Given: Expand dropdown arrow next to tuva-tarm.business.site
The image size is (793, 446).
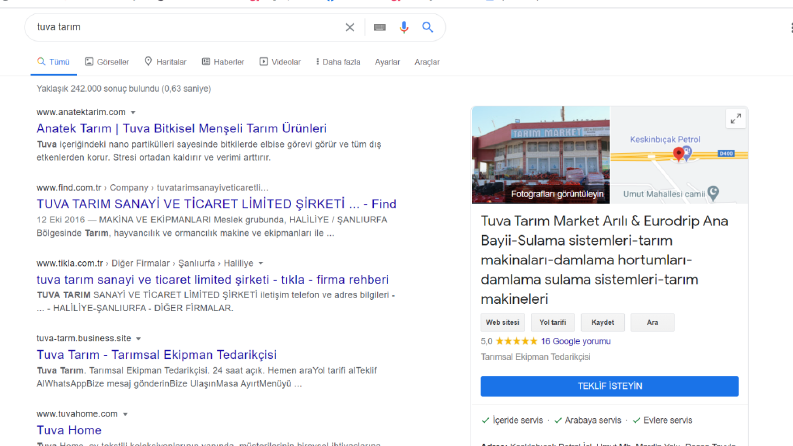Looking at the screenshot, I should [x=139, y=339].
